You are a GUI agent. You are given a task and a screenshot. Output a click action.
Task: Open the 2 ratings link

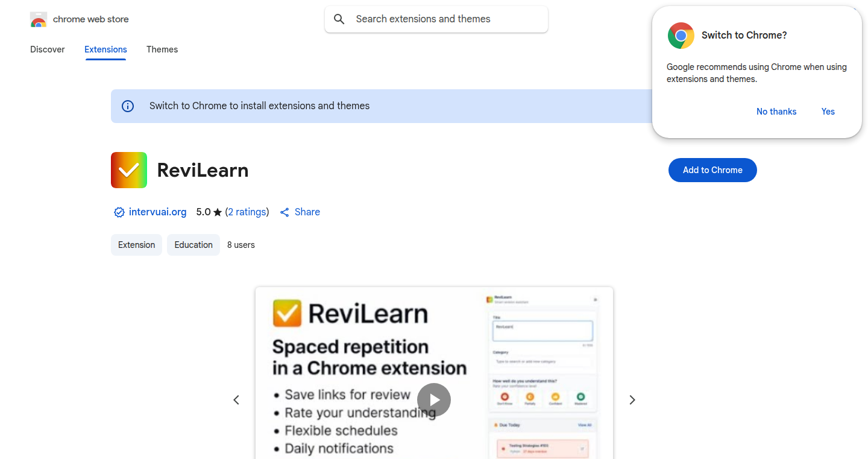(247, 212)
